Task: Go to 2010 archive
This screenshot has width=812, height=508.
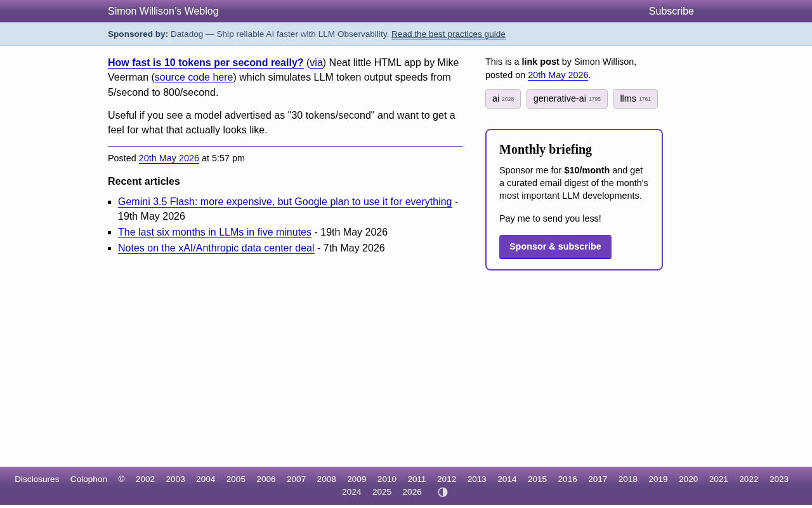Action: pyautogui.click(x=387, y=479)
